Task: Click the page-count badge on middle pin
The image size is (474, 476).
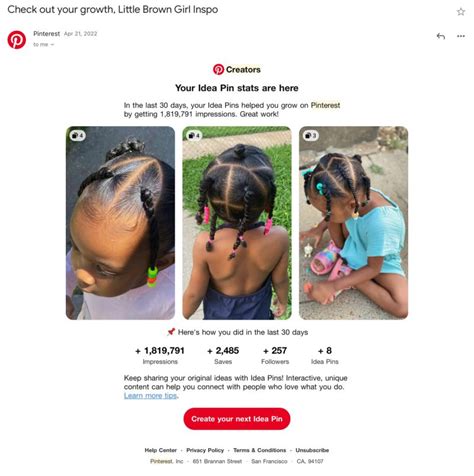Action: click(194, 135)
